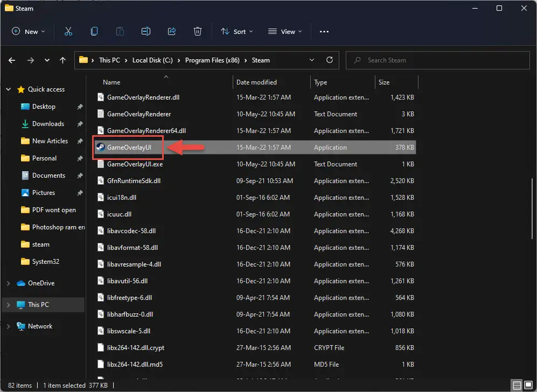This screenshot has width=537, height=392.
Task: Expand the OneDrive tree node
Action: (8, 283)
